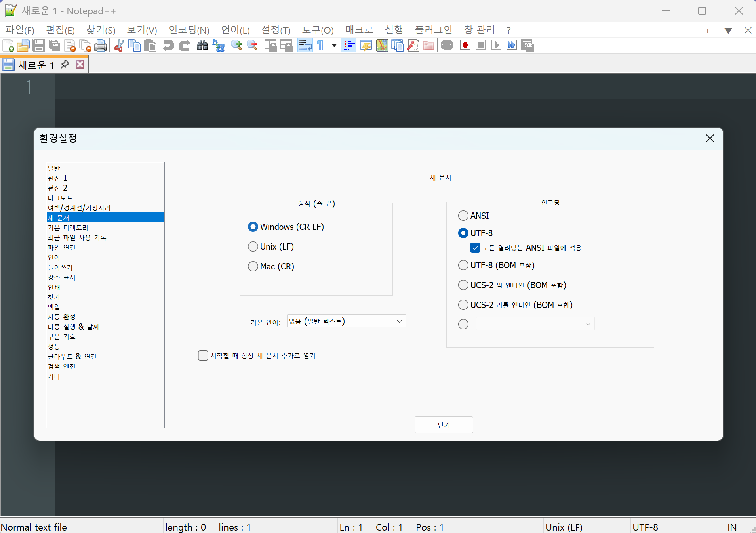Select 다크모드 in the settings list

60,198
